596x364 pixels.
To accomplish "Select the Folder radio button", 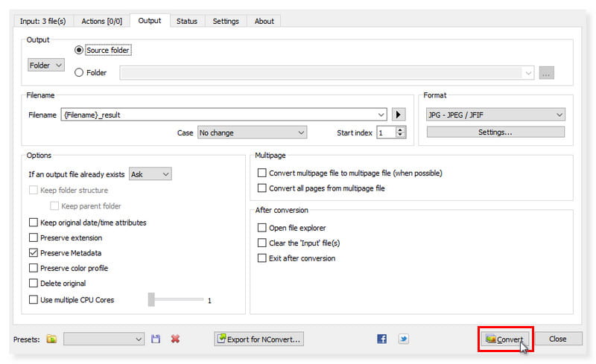I will [79, 73].
